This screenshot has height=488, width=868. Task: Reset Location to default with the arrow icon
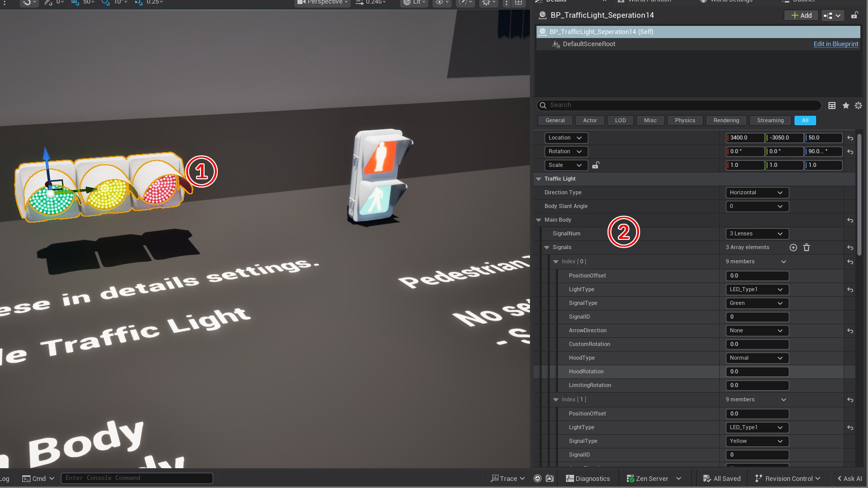850,138
